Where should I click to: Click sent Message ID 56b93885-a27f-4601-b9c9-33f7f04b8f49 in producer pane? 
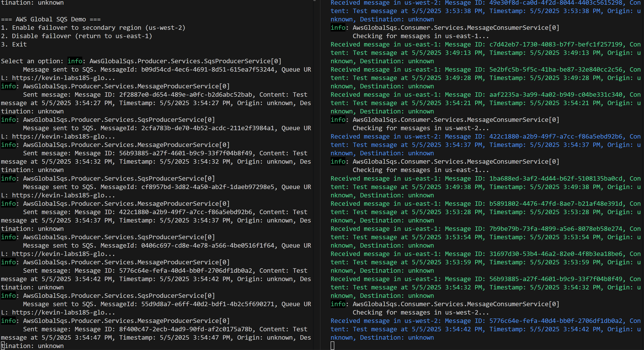pyautogui.click(x=185, y=153)
